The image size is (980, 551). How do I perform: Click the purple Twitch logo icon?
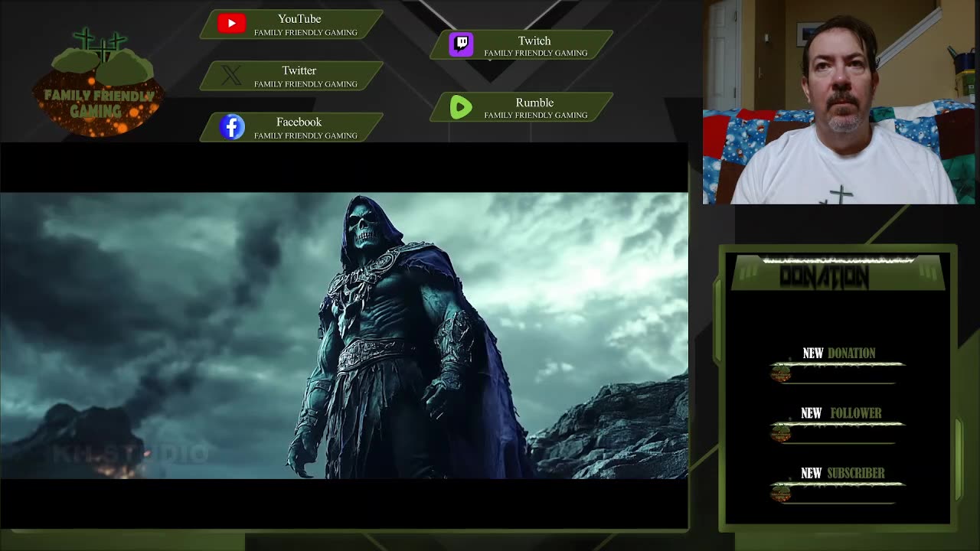coord(461,44)
